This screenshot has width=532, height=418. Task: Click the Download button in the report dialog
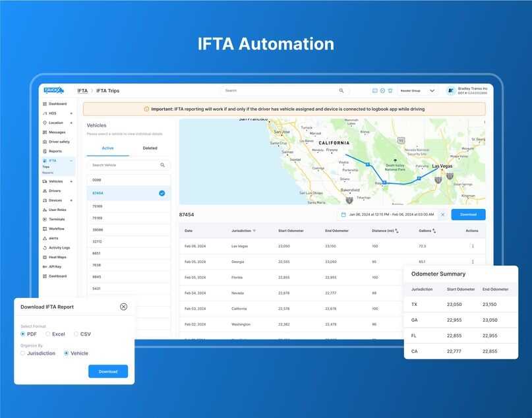(108, 371)
